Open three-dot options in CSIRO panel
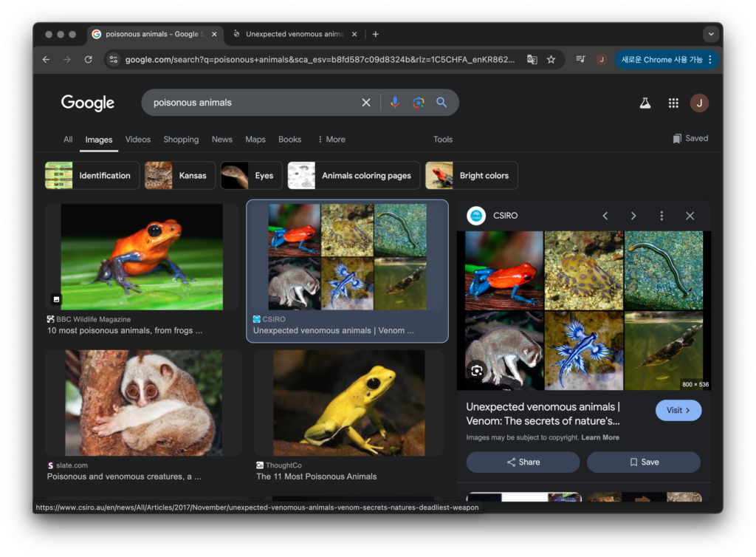Screen dimensions: 756x557 pyautogui.click(x=661, y=216)
